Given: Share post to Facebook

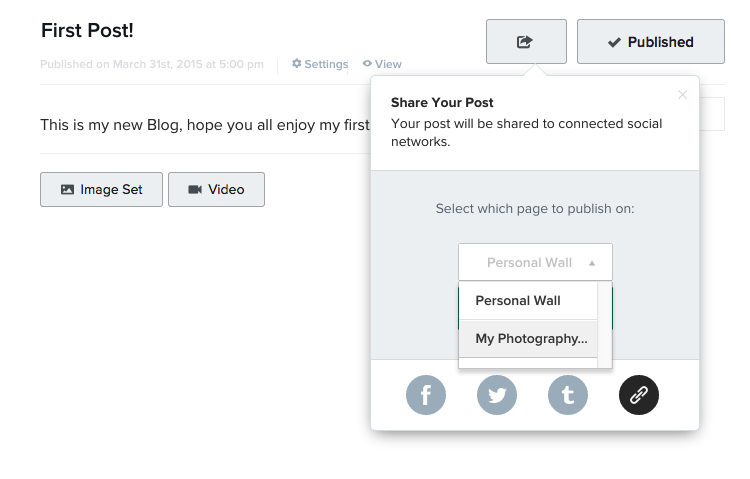Looking at the screenshot, I should coord(425,395).
